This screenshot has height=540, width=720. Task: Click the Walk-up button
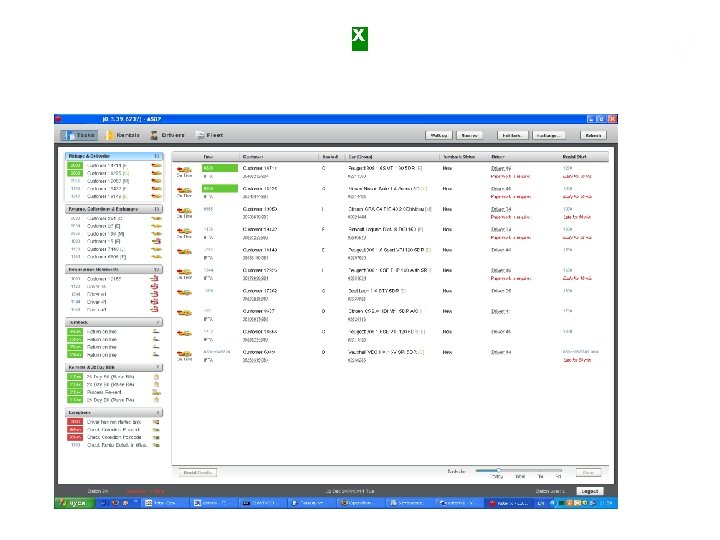click(439, 135)
